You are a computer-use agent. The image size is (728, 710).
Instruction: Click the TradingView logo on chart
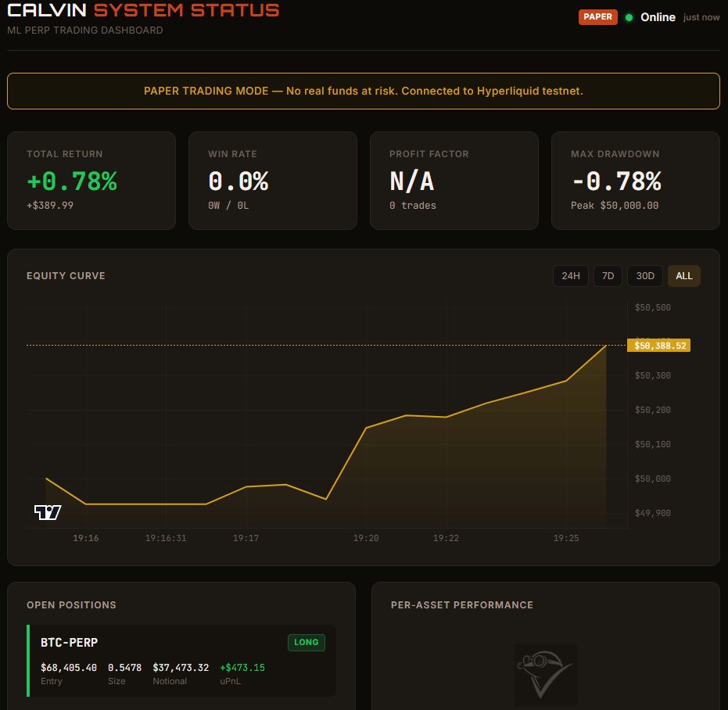coord(48,512)
